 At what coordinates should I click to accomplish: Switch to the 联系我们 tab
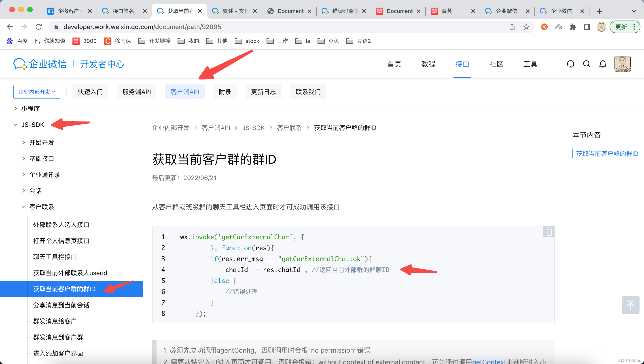[x=308, y=92]
